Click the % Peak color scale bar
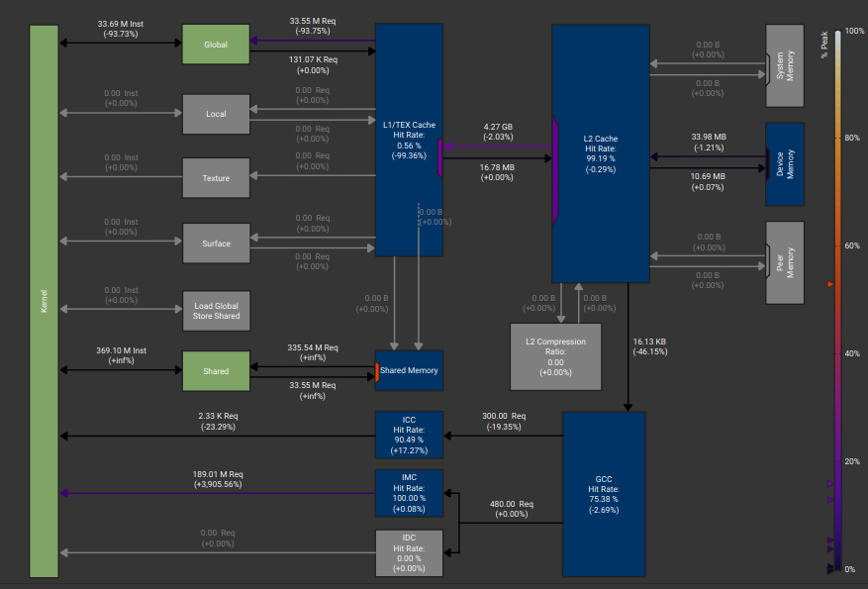868x589 pixels. point(838,301)
